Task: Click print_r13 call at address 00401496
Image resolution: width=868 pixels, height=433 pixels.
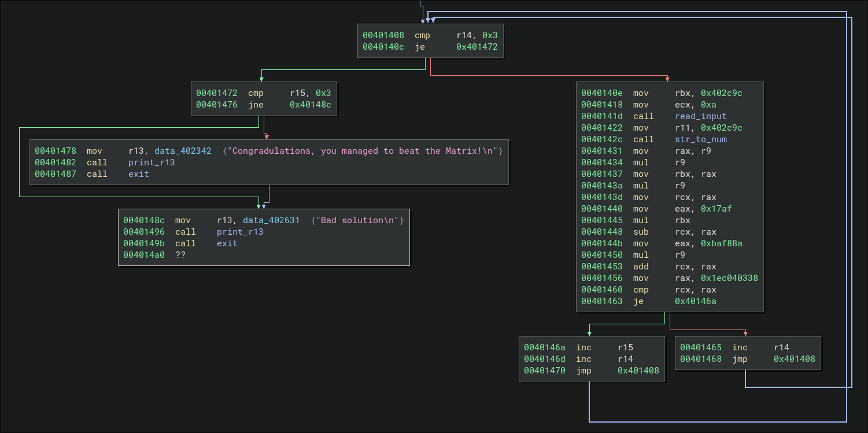Action: click(240, 232)
